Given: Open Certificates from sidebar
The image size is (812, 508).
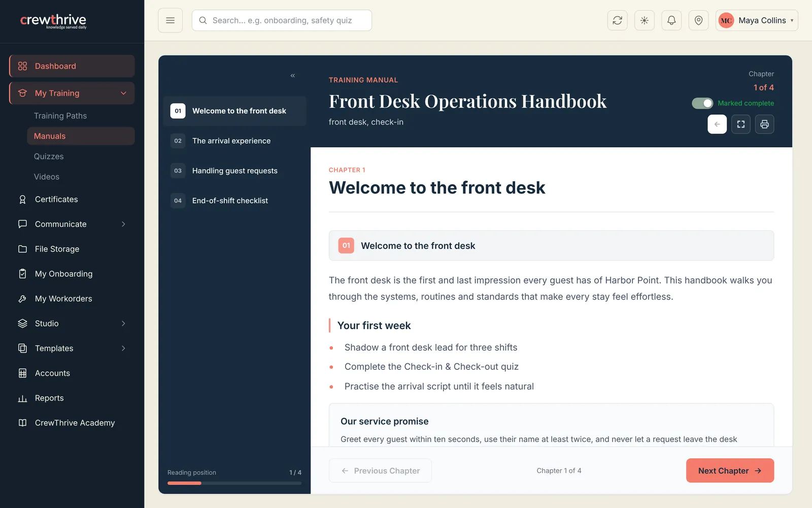Looking at the screenshot, I should (x=72, y=200).
